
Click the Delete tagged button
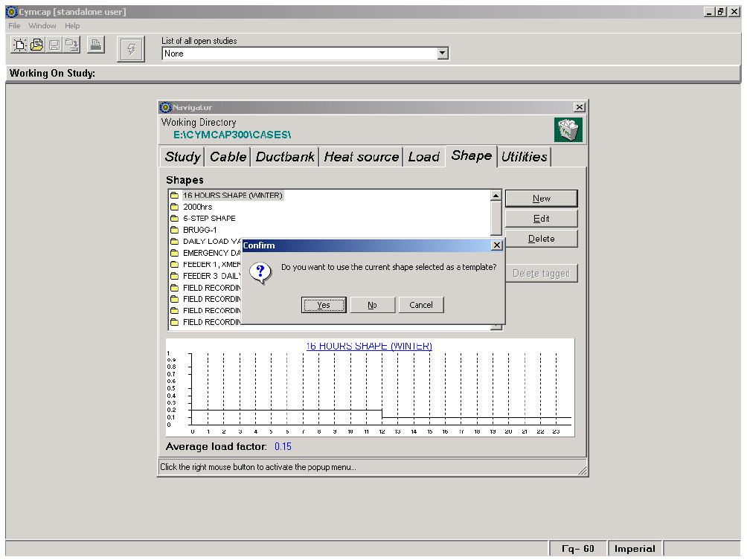pos(541,274)
